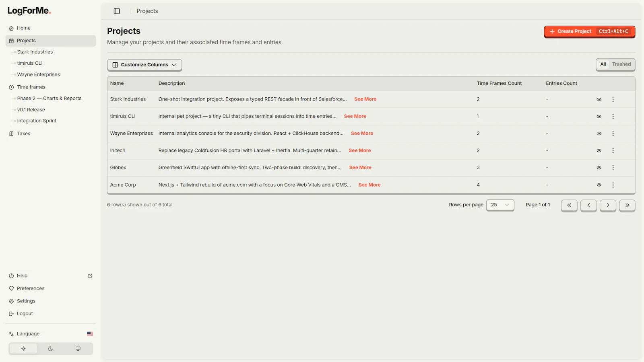View Acme Corp project eye icon
This screenshot has width=644, height=362.
[599, 185]
